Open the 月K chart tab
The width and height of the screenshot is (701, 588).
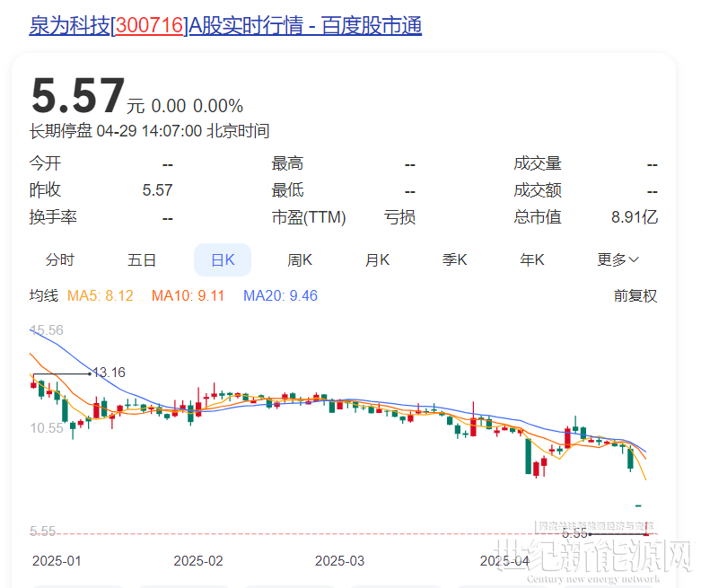point(377,259)
